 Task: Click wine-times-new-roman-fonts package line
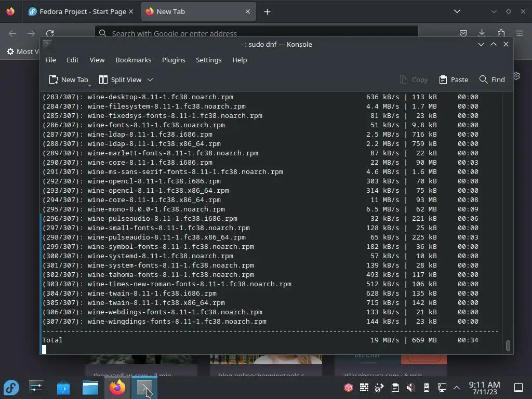click(x=260, y=284)
